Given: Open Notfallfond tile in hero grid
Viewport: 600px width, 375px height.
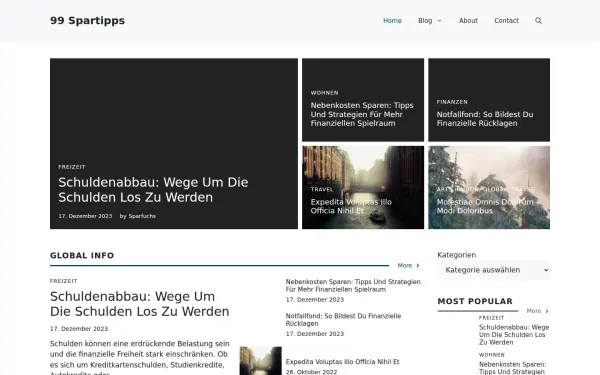Looking at the screenshot, I should pyautogui.click(x=485, y=119).
